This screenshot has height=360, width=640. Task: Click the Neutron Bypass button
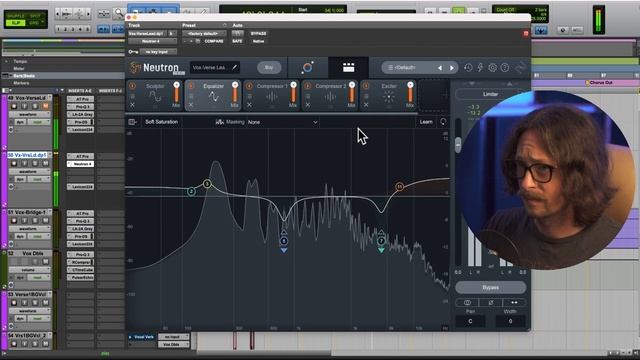(x=491, y=287)
